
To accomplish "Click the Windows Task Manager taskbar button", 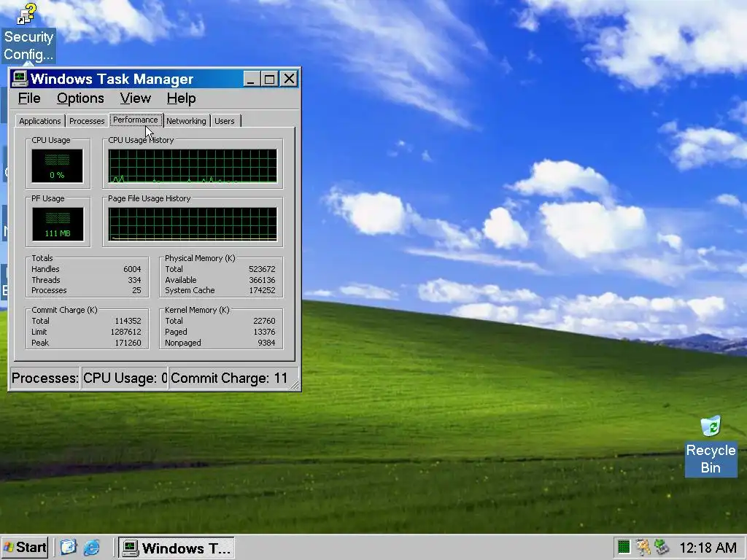I will pos(177,548).
